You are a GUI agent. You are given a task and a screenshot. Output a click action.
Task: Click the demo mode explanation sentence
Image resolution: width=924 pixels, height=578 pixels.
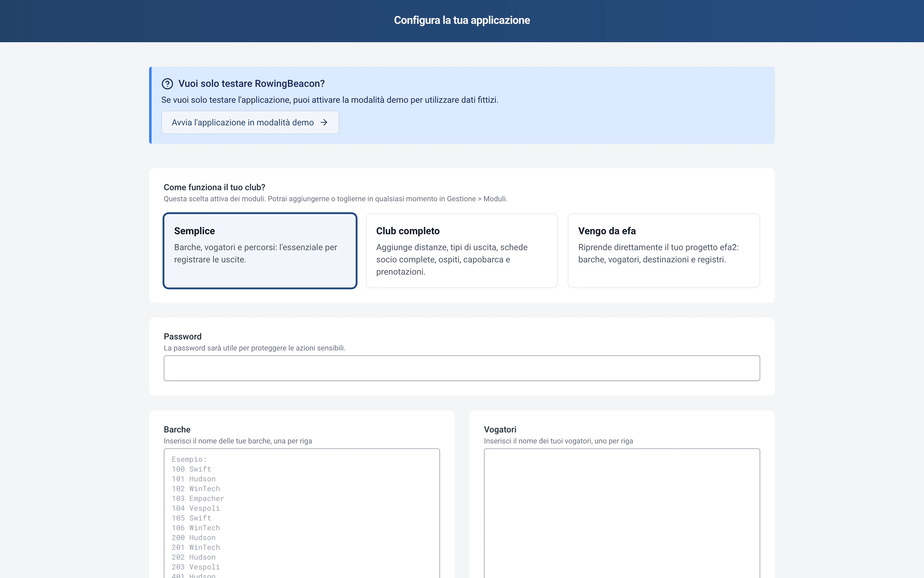[330, 100]
